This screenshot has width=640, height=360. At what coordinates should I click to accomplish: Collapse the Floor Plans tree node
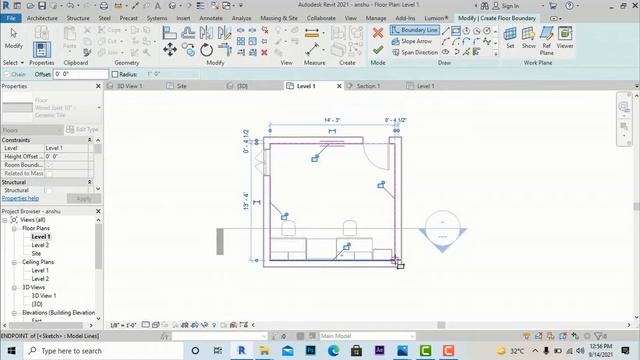click(x=14, y=228)
